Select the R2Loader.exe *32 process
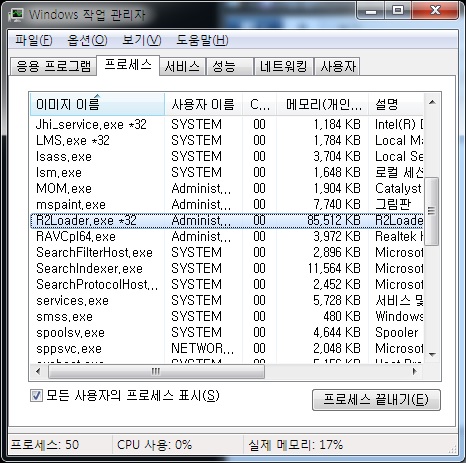Image resolution: width=466 pixels, height=463 pixels. coord(227,220)
